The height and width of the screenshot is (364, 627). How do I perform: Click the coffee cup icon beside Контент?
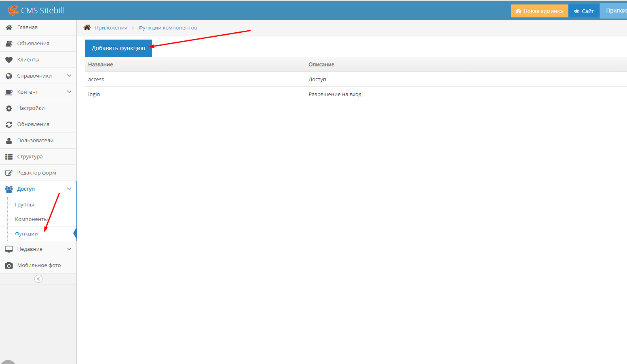pyautogui.click(x=9, y=92)
